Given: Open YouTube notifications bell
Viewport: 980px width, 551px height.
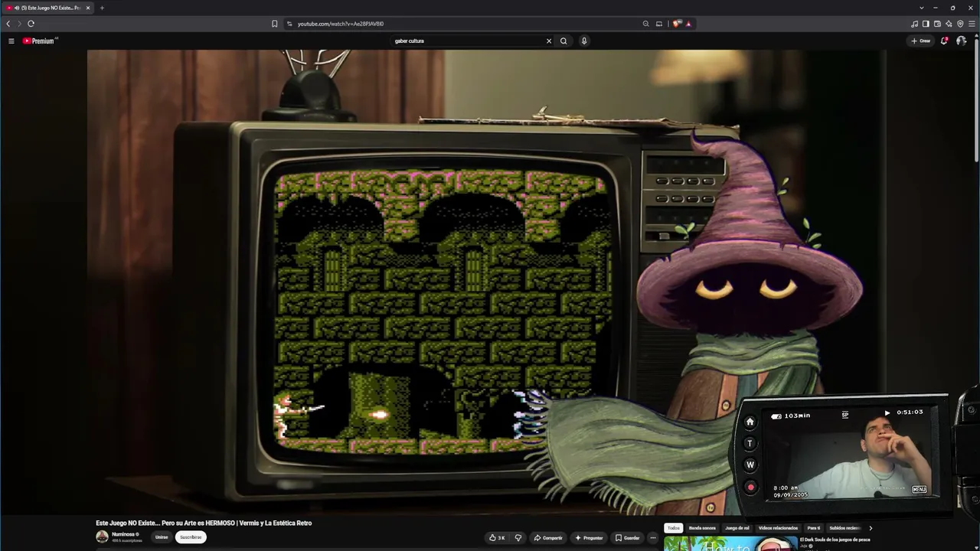Looking at the screenshot, I should (944, 41).
